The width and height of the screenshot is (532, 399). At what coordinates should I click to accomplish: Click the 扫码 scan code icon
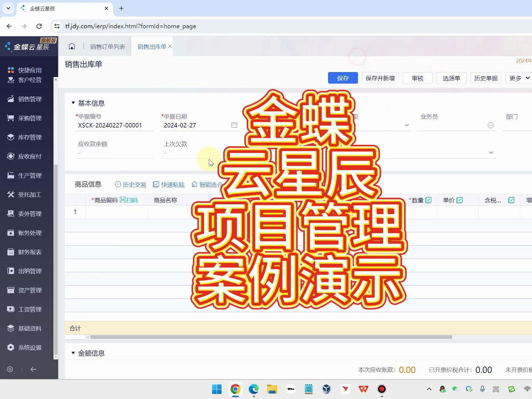[x=129, y=200]
